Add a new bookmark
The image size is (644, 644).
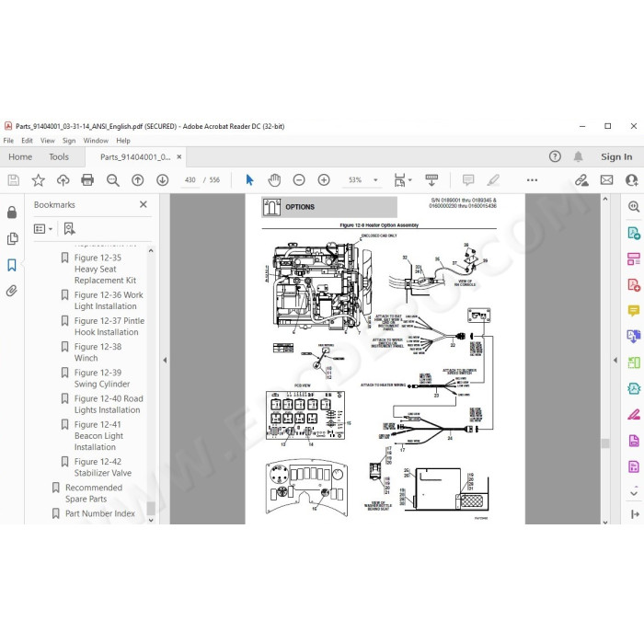(69, 229)
